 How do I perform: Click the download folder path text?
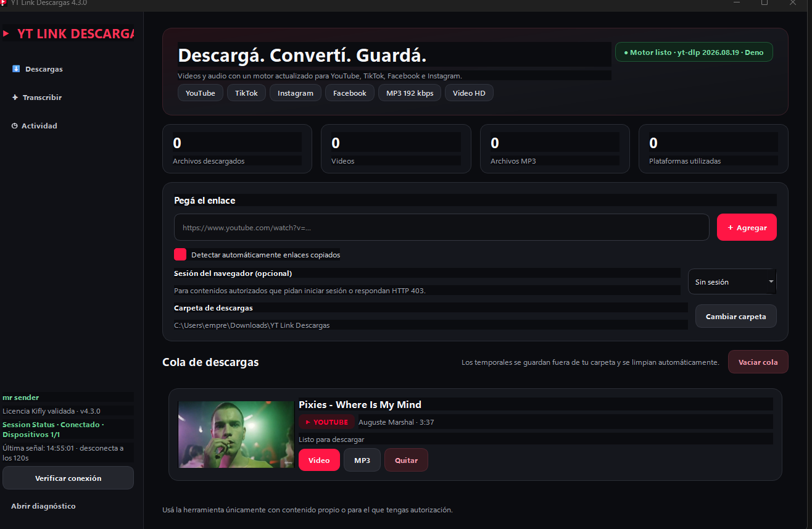coord(252,325)
